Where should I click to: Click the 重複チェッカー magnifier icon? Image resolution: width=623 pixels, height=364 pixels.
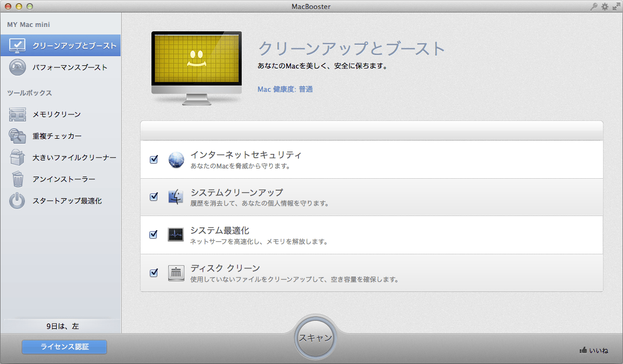tap(17, 136)
